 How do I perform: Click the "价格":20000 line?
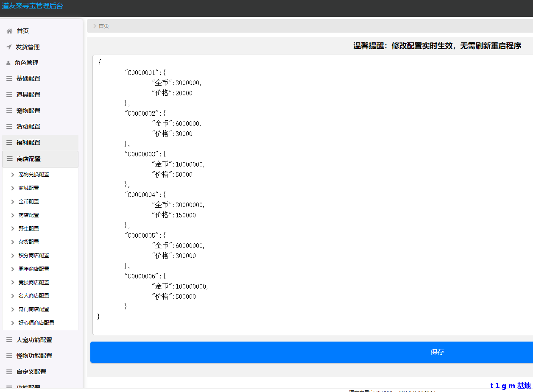tap(172, 93)
